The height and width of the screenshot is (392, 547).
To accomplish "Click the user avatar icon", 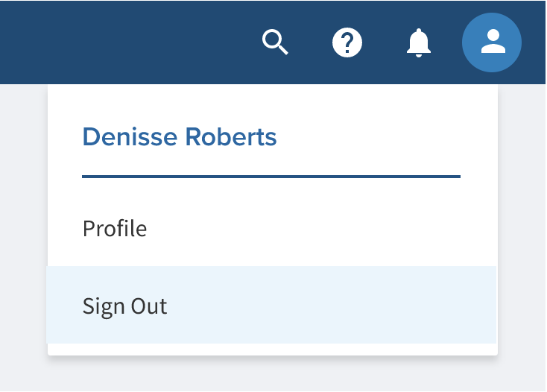I will 492,42.
